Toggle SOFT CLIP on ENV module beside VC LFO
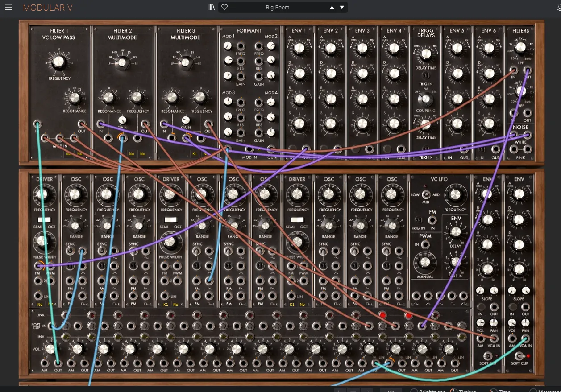Screen dimensions: 561x392 pos(488,356)
